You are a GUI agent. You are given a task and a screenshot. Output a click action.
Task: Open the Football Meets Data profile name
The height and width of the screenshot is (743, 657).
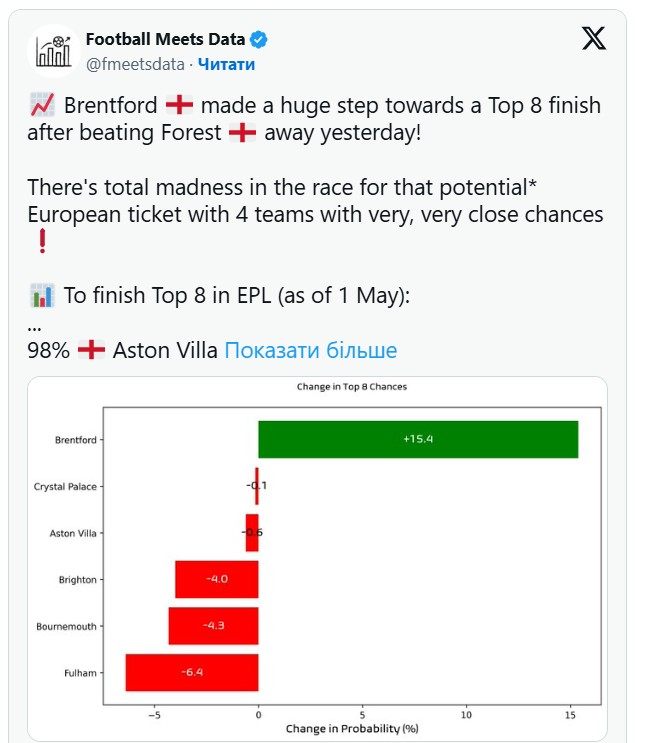[165, 39]
